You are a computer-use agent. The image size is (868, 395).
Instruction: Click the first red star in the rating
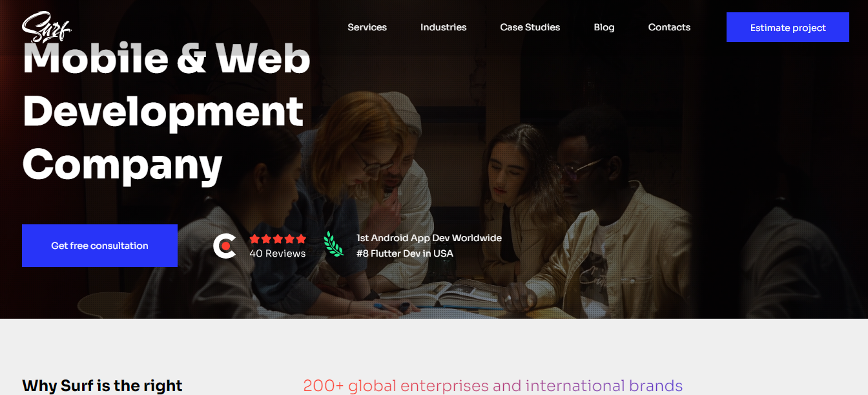(254, 239)
